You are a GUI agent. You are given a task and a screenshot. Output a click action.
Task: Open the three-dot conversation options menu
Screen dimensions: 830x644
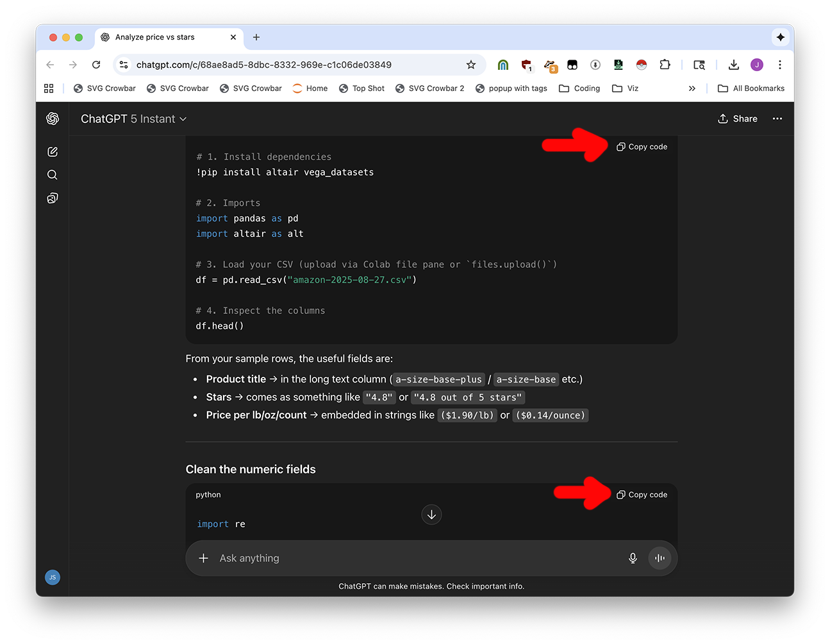point(777,119)
